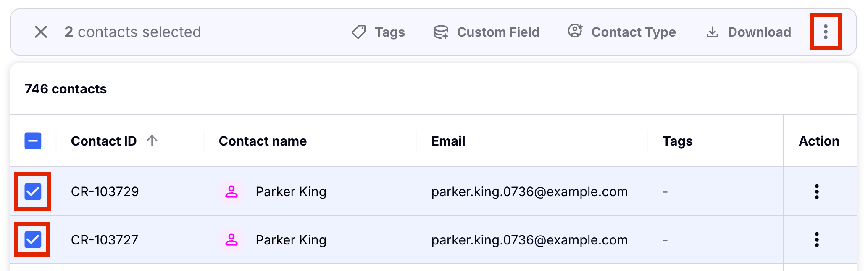Open contact ID CR-103729
The image size is (868, 271).
click(105, 191)
